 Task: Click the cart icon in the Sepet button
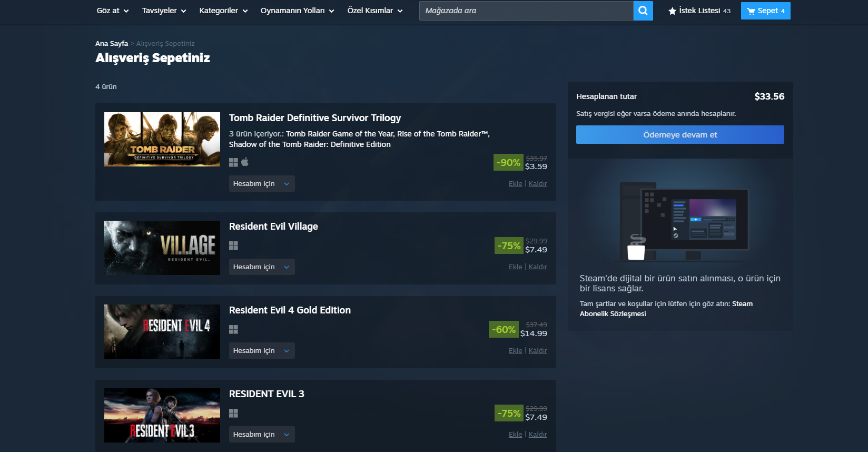751,11
